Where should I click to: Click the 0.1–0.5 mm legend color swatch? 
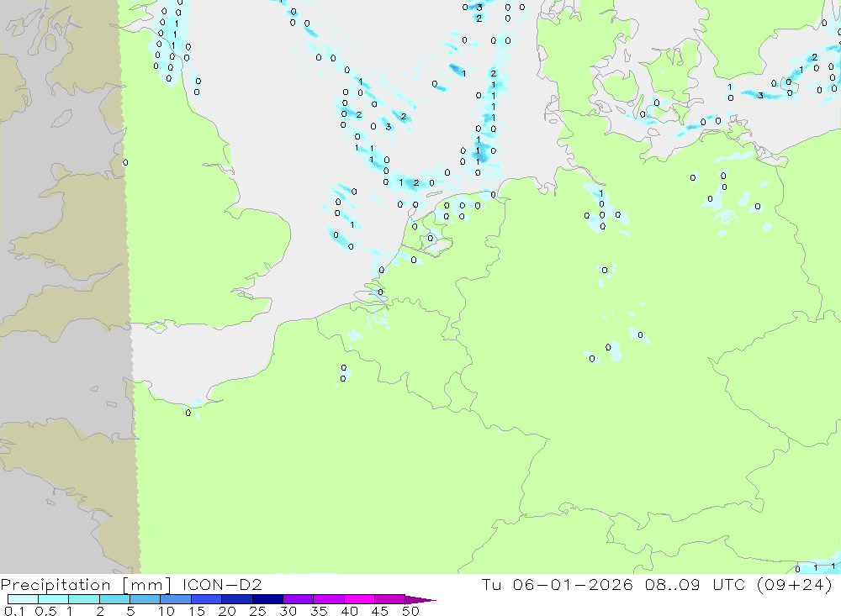23,599
